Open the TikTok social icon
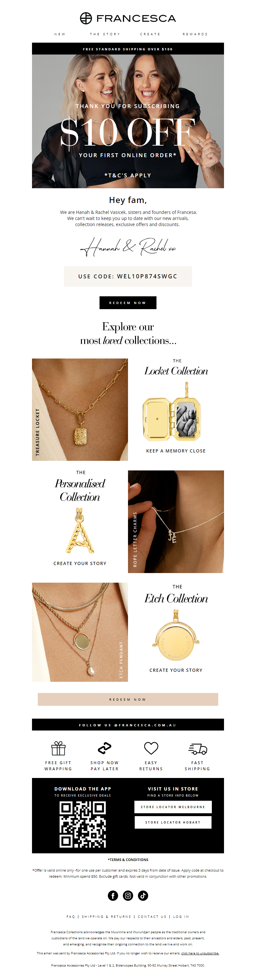256x980 pixels. (x=143, y=895)
